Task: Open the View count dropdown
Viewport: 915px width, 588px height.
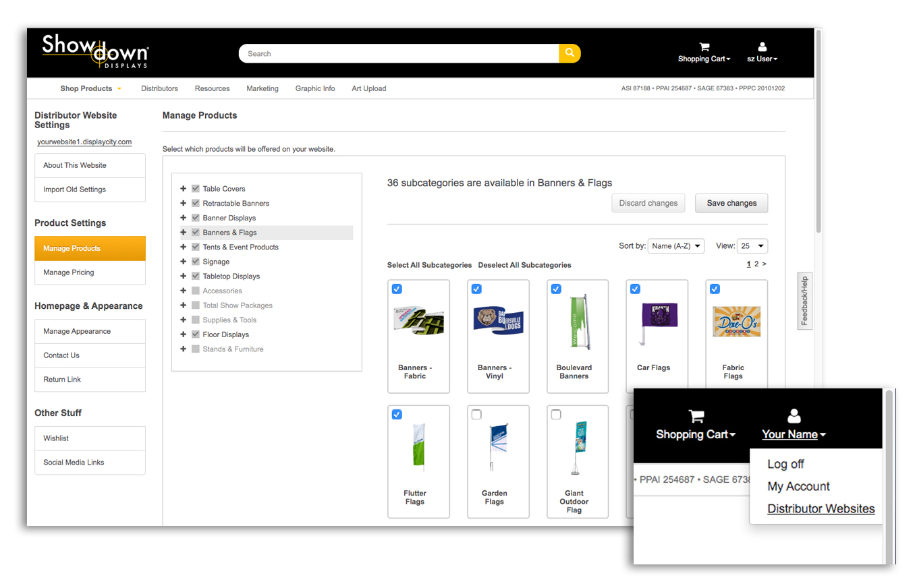Action: tap(752, 246)
